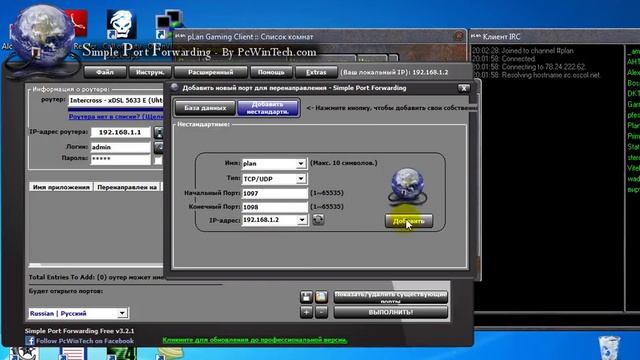
Task: Open the Инструм. menu
Action: [x=150, y=72]
